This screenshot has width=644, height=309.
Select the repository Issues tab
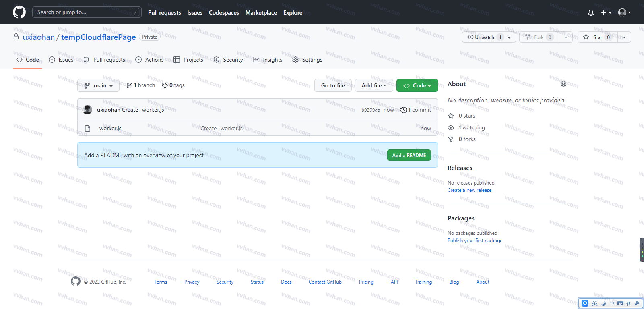[61, 60]
